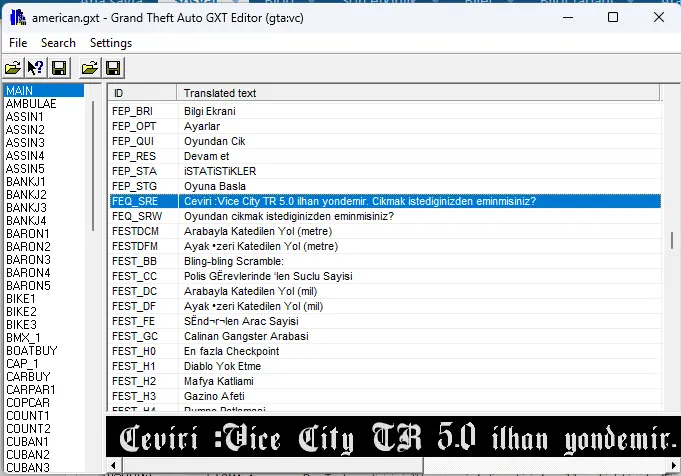Select the FEST_FE row

click(385, 321)
